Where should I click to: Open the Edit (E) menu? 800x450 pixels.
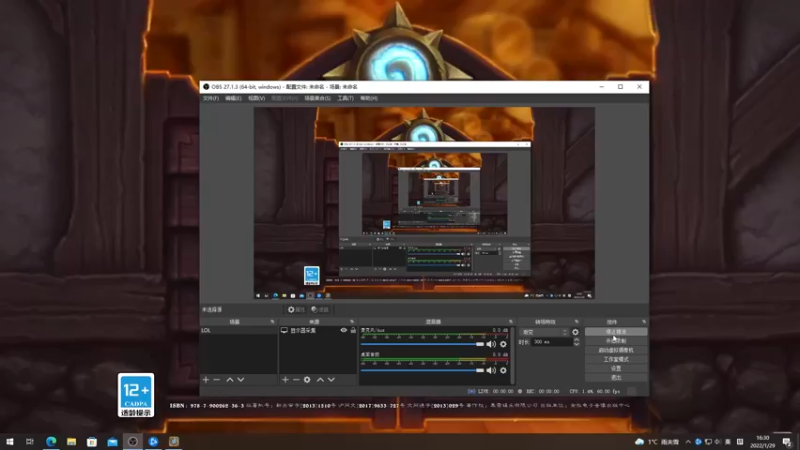point(233,98)
